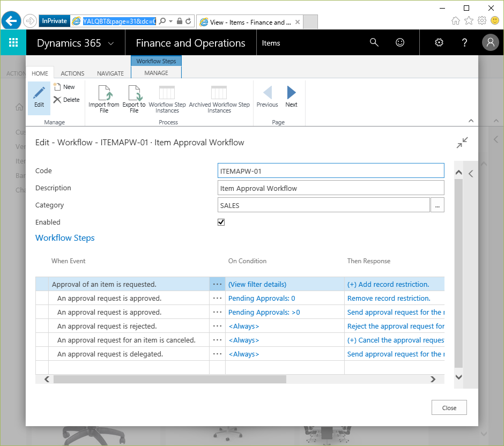Switch to ACTIONS ribbon tab
The width and height of the screenshot is (504, 446).
[72, 73]
